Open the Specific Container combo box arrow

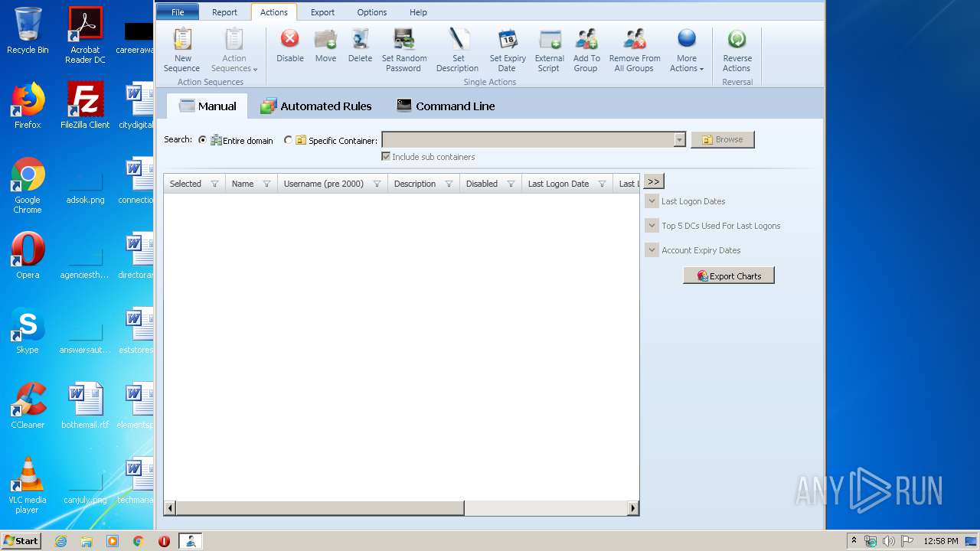pos(679,140)
